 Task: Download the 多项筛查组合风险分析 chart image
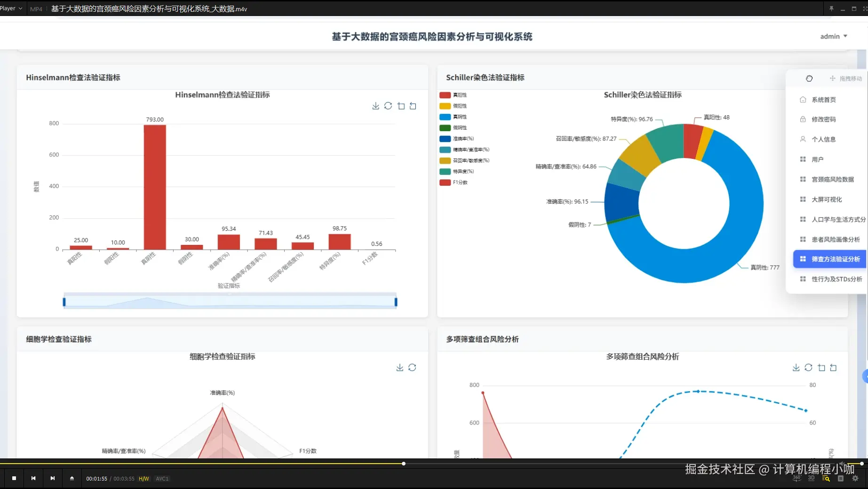796,367
